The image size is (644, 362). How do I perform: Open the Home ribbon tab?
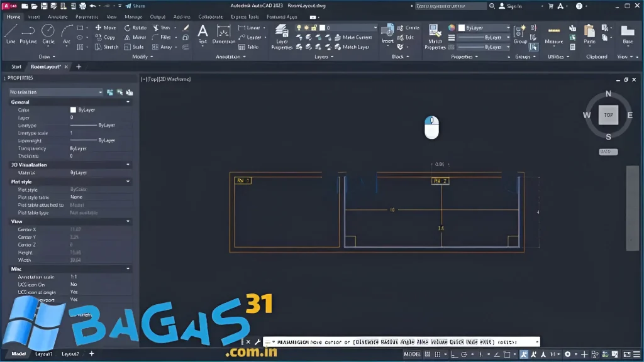click(x=13, y=17)
